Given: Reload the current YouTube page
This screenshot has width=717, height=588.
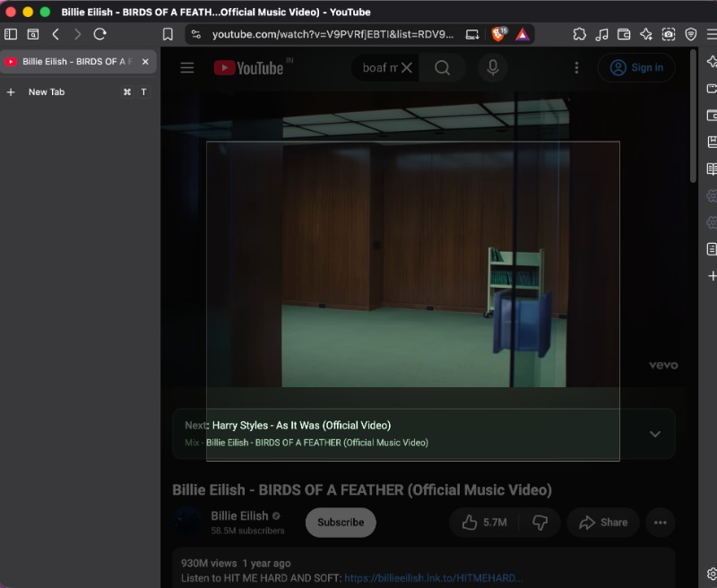Looking at the screenshot, I should coord(99,34).
